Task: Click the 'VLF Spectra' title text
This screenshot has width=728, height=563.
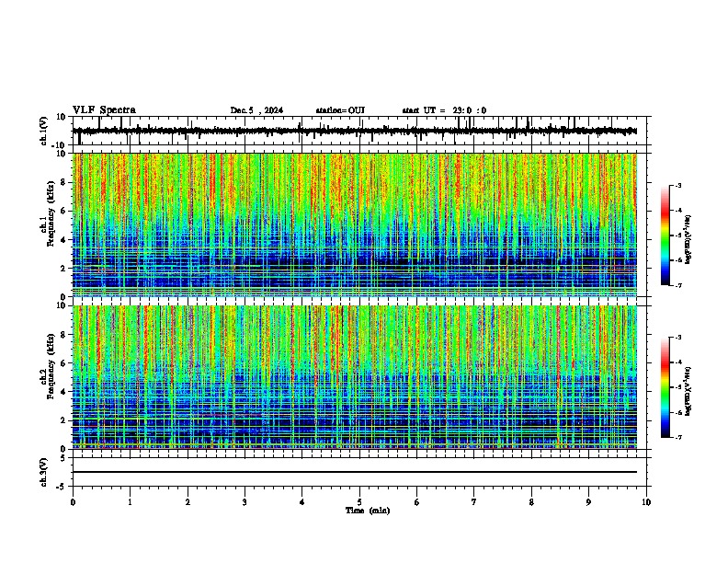Action: [x=104, y=110]
